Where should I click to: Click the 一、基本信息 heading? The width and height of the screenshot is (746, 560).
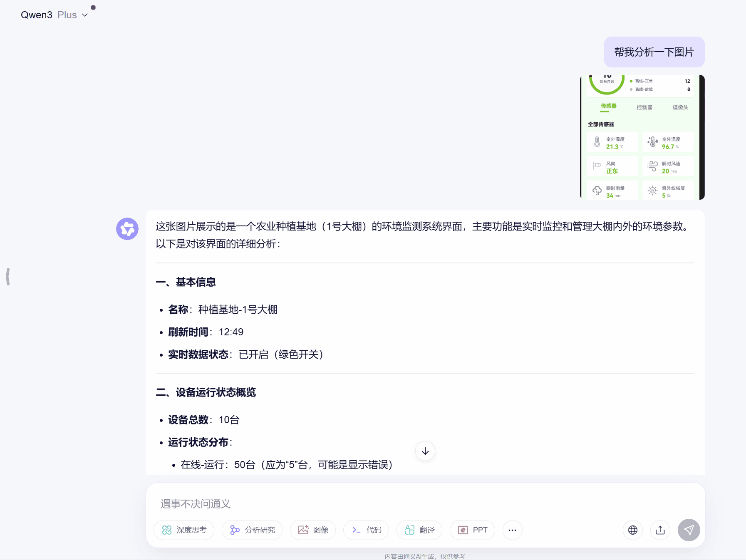tap(186, 282)
